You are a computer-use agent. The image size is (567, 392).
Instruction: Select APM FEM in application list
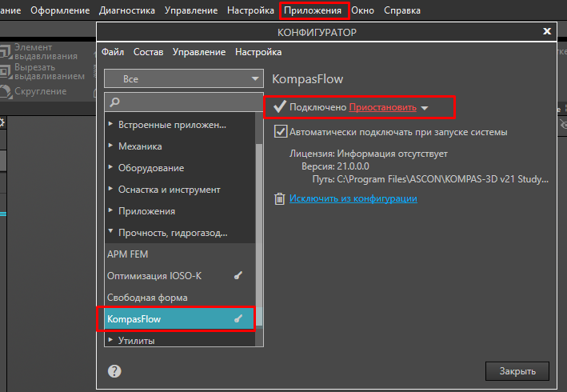point(180,254)
